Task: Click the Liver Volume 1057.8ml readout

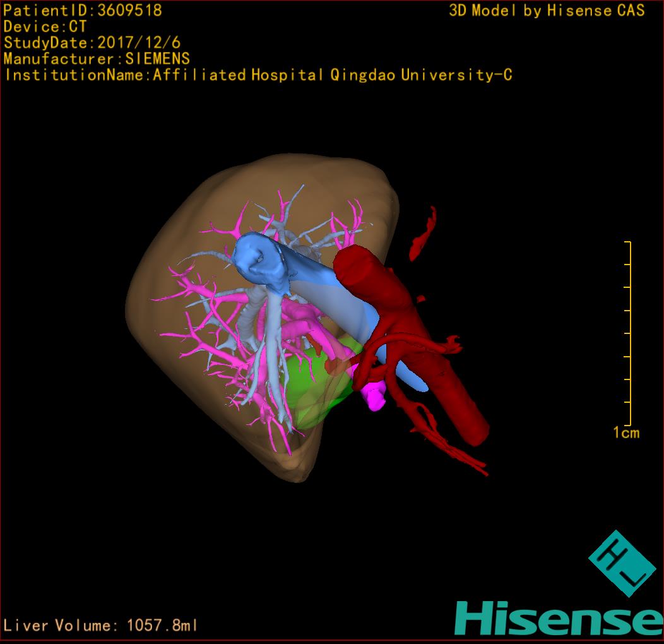Action: pyautogui.click(x=101, y=626)
